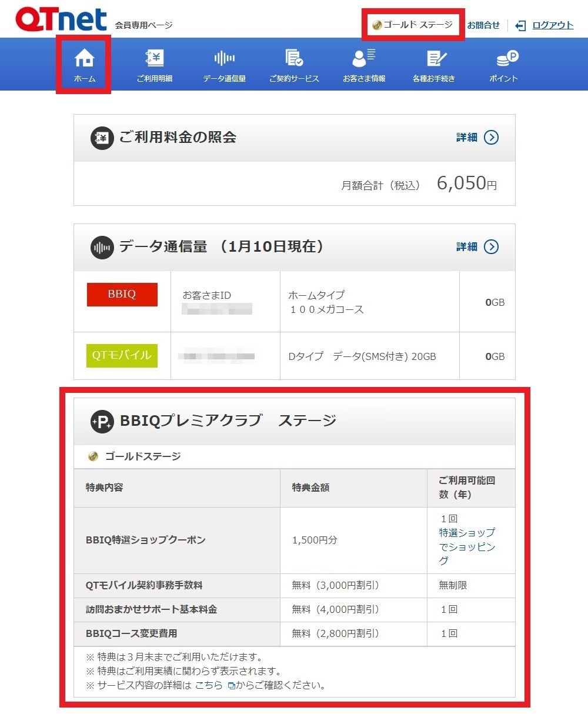Click 0GB value in BBIQ row

point(495,302)
